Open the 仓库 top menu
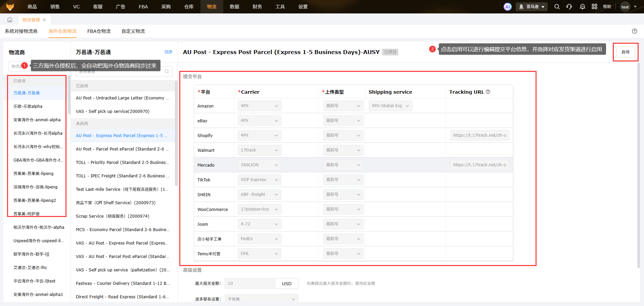Image resolution: width=644 pixels, height=306 pixels. 189,7
